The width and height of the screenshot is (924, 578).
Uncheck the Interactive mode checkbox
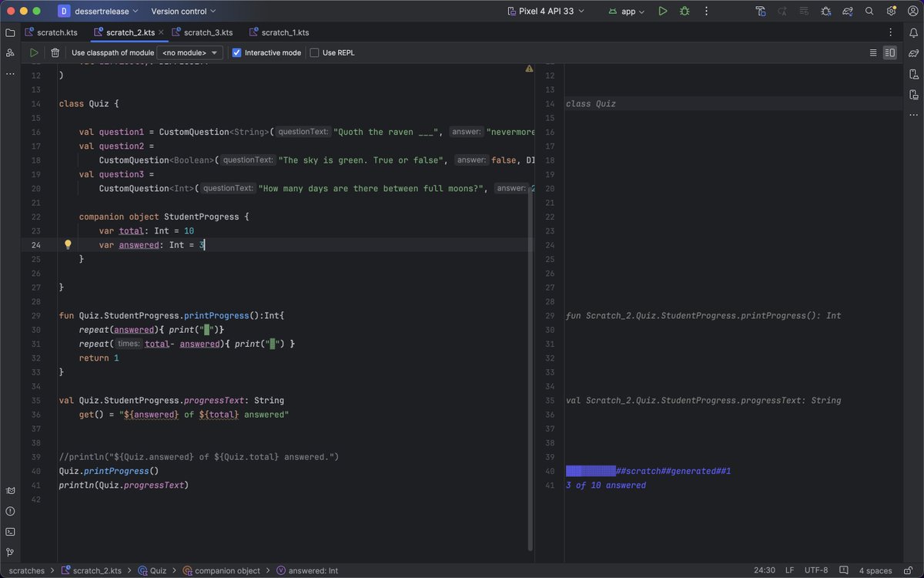[x=237, y=52]
